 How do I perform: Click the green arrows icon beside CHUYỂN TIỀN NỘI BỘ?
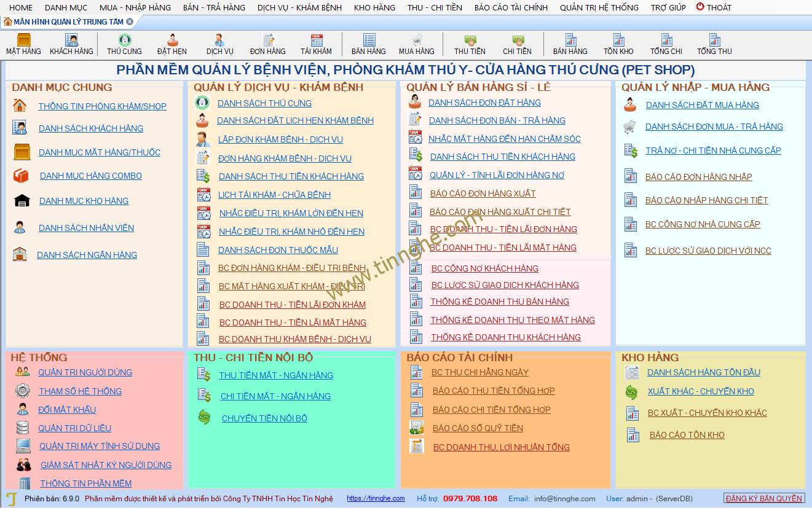(204, 418)
